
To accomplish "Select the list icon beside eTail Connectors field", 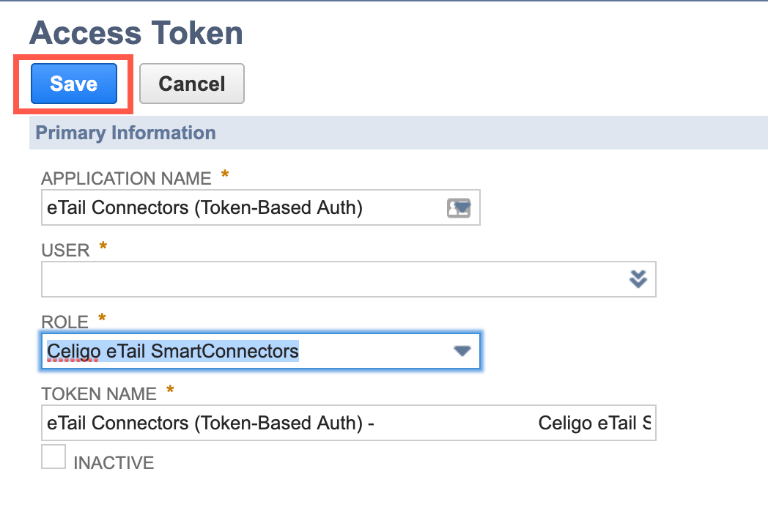I will click(x=459, y=207).
